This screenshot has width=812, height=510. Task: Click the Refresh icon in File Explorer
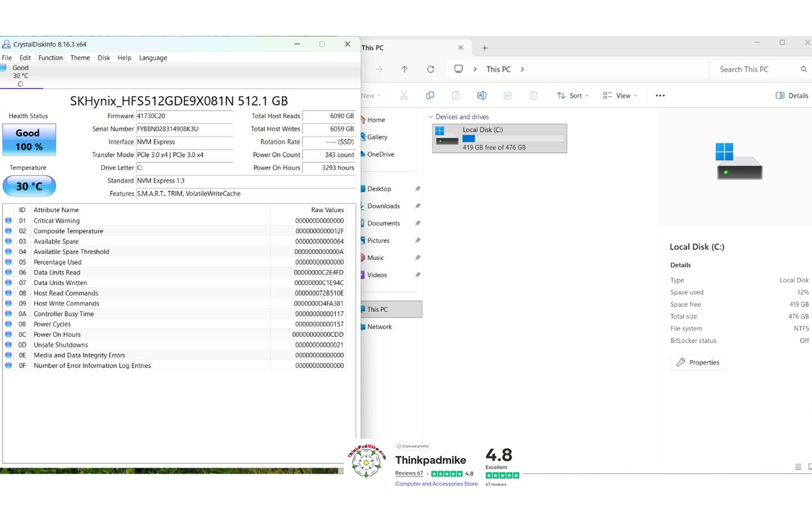[x=431, y=69]
